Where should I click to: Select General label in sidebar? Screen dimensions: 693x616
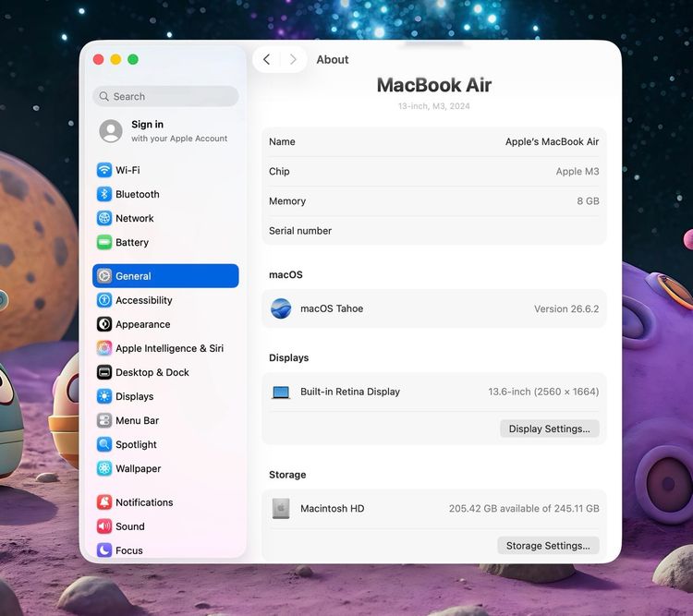pyautogui.click(x=133, y=276)
